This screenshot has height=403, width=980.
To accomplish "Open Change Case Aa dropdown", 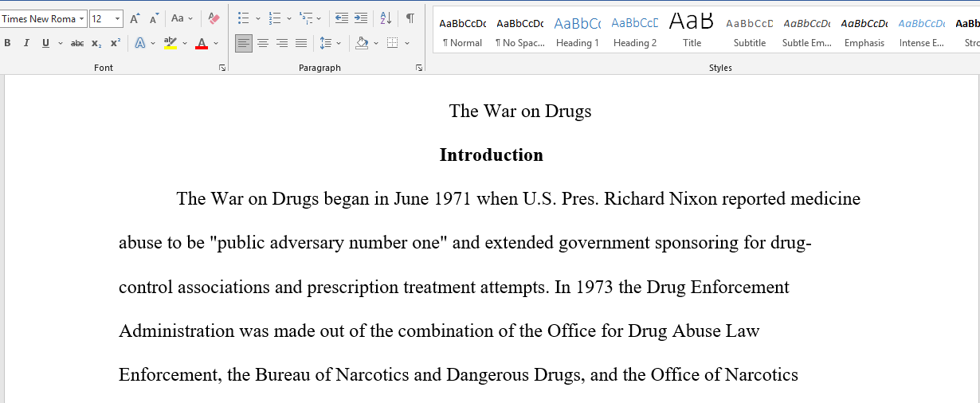I will pos(181,18).
